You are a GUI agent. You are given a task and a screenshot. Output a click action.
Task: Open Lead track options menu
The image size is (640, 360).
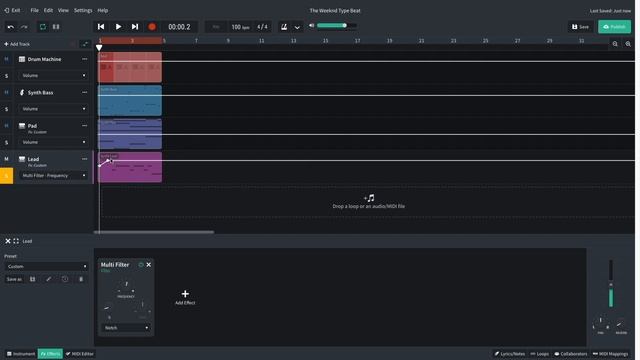[x=84, y=159]
